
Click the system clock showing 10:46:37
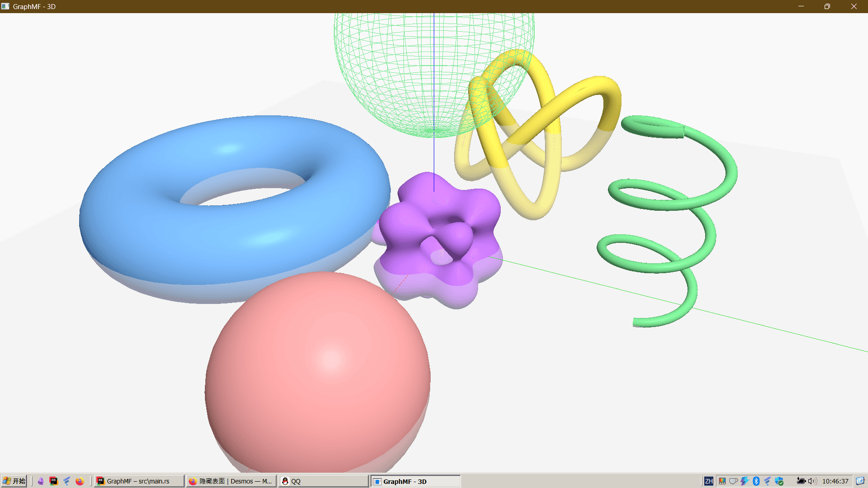point(835,481)
